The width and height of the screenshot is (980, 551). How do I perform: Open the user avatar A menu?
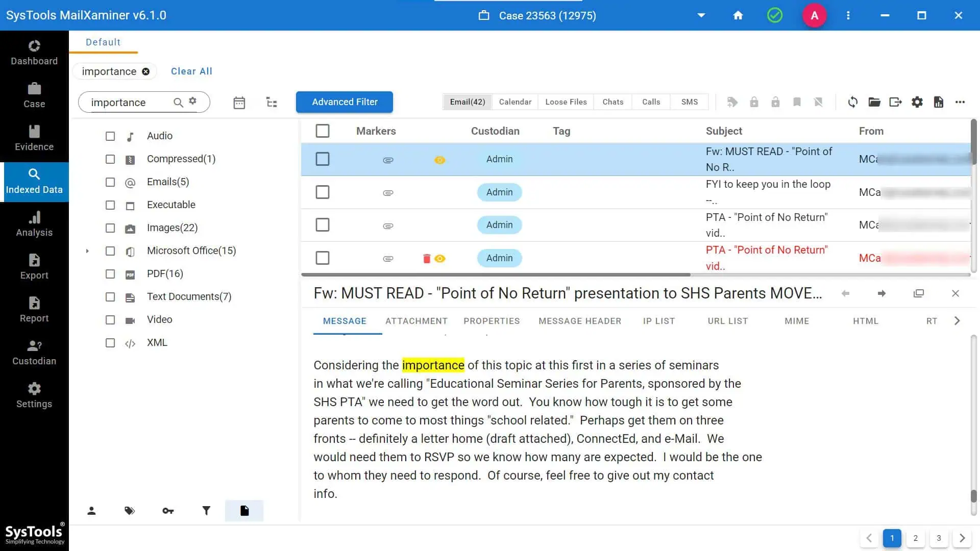[x=815, y=15]
